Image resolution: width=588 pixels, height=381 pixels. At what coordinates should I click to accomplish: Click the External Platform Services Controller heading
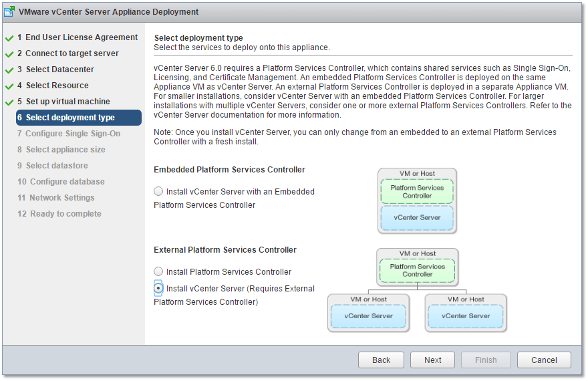(225, 250)
